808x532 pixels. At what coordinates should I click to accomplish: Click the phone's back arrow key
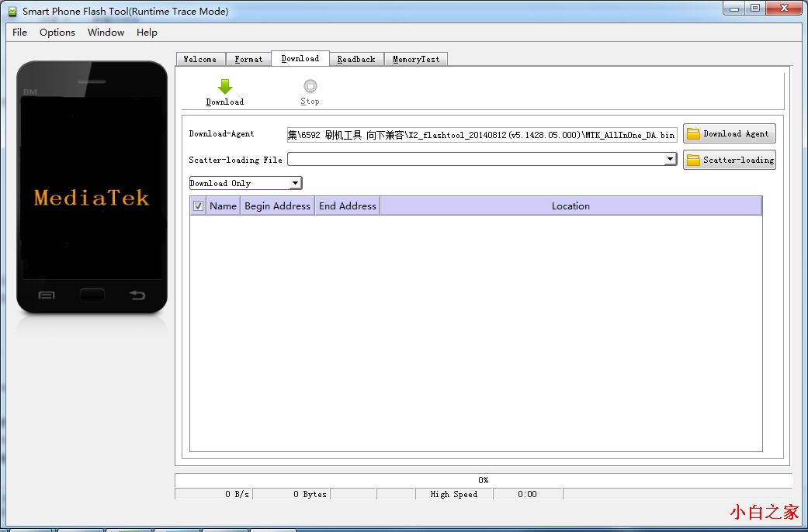pyautogui.click(x=137, y=295)
